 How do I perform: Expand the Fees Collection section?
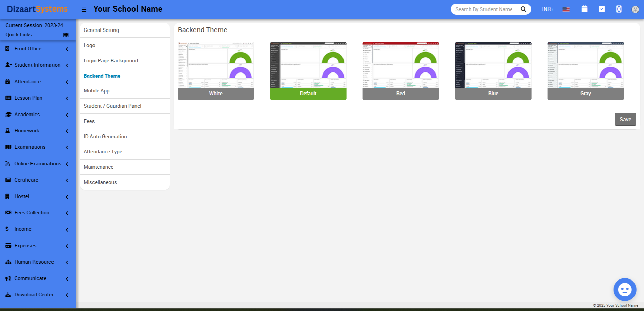click(x=32, y=213)
